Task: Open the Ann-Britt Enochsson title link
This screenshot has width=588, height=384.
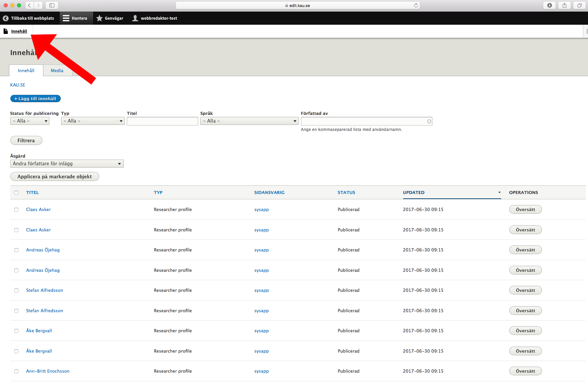Action: (x=48, y=371)
